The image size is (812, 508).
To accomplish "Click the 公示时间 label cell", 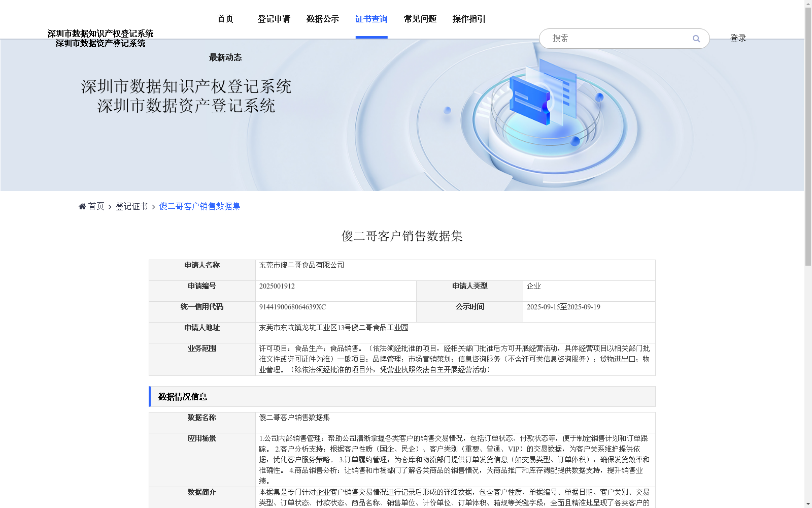I will (x=470, y=312).
